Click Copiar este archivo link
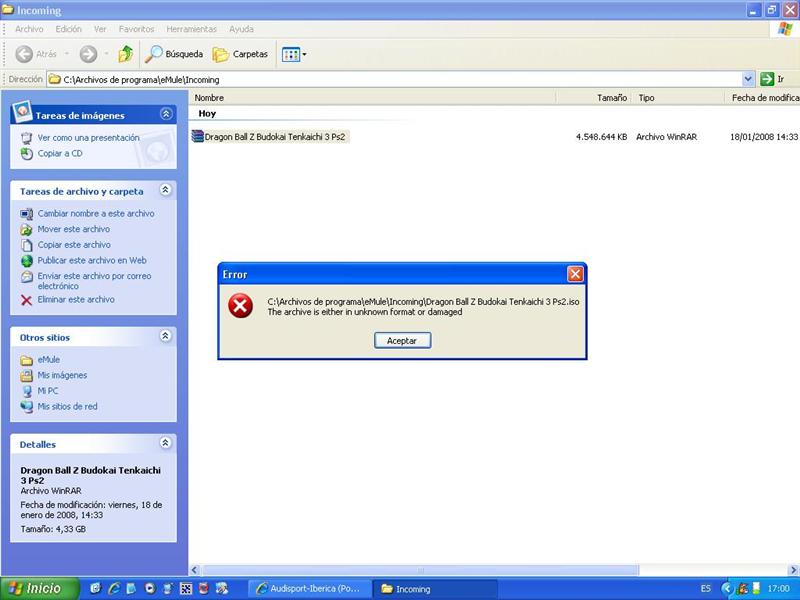Screen dimensions: 800x600 point(74,245)
